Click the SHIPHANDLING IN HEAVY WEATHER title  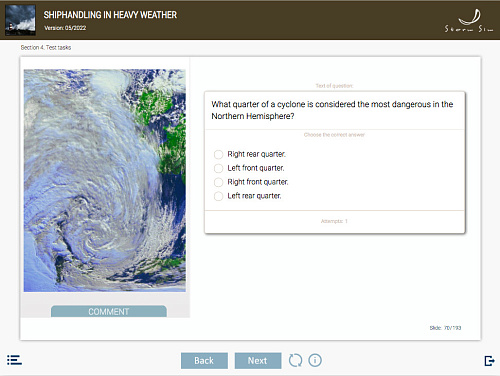point(110,15)
